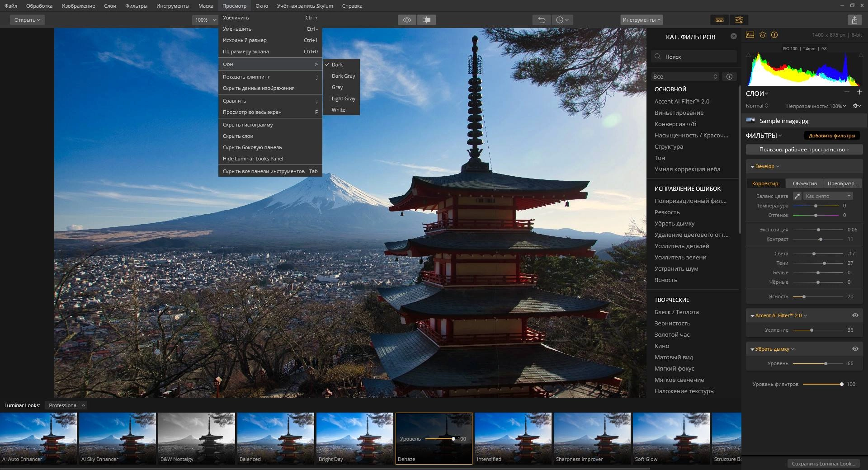Image resolution: width=868 pixels, height=470 pixels.
Task: Open the Открыть dropdown
Action: click(x=27, y=20)
